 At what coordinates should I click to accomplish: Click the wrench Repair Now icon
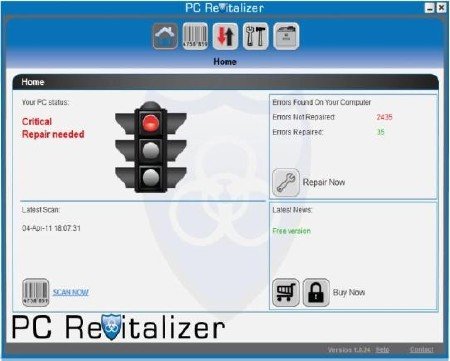coord(286,182)
